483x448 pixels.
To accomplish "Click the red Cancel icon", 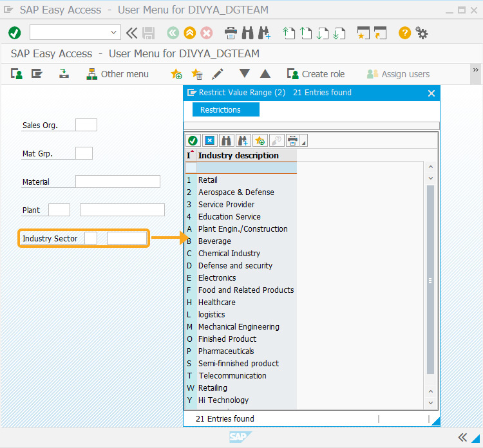I will (207, 33).
